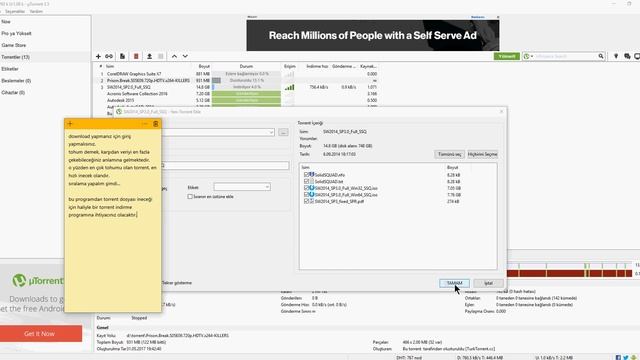
Task: Click the Prison.Break torrent progress bar
Action: 246,81
